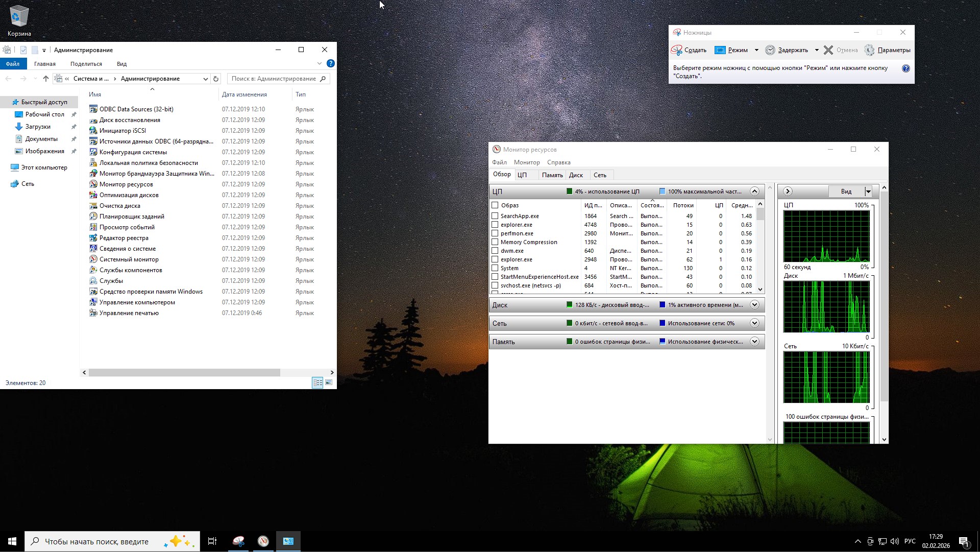Screen dimensions: 980x552
Task: Navigate up one folder level in Explorer
Action: coord(45,78)
